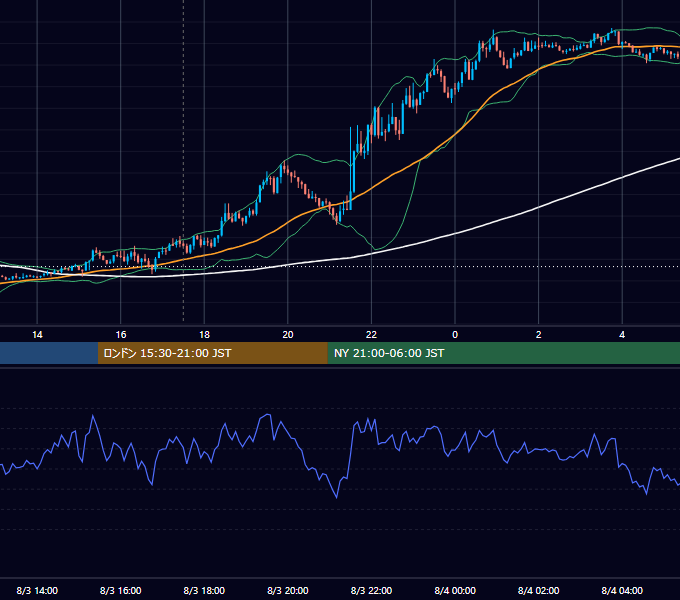Click the 8/4 04:00 date label
The height and width of the screenshot is (600, 680).
click(x=622, y=590)
